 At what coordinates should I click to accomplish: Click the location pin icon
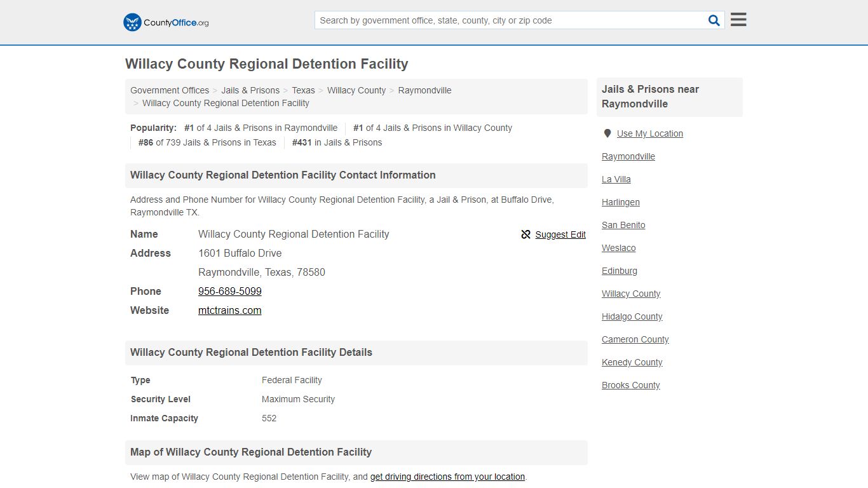click(x=607, y=133)
